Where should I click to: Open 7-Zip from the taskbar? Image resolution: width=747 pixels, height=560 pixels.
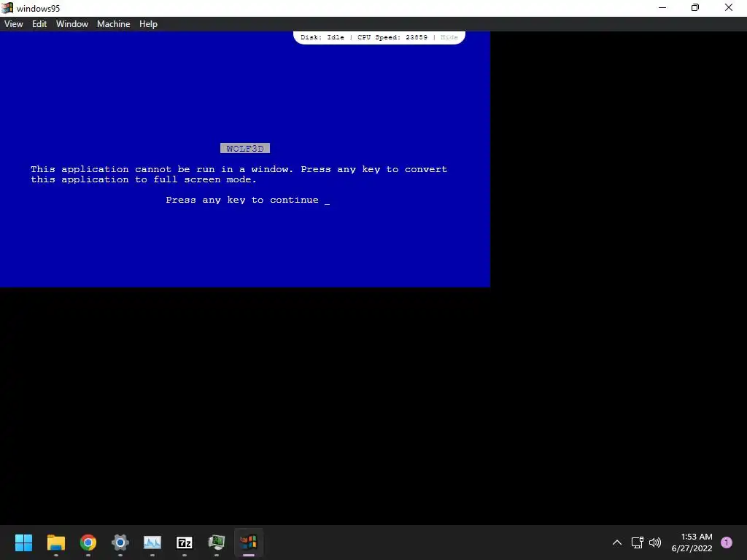click(x=185, y=542)
